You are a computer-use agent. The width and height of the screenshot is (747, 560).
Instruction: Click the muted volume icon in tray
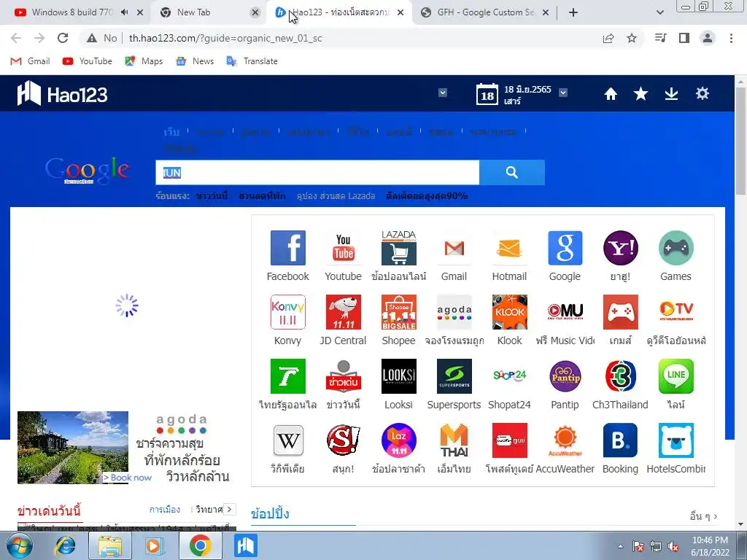tap(674, 546)
